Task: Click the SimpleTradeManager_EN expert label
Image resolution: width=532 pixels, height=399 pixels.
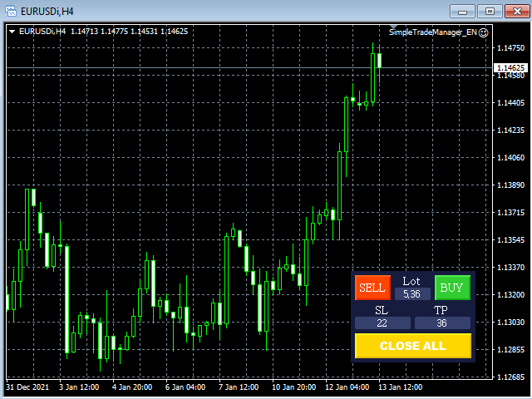Action: 433,32
